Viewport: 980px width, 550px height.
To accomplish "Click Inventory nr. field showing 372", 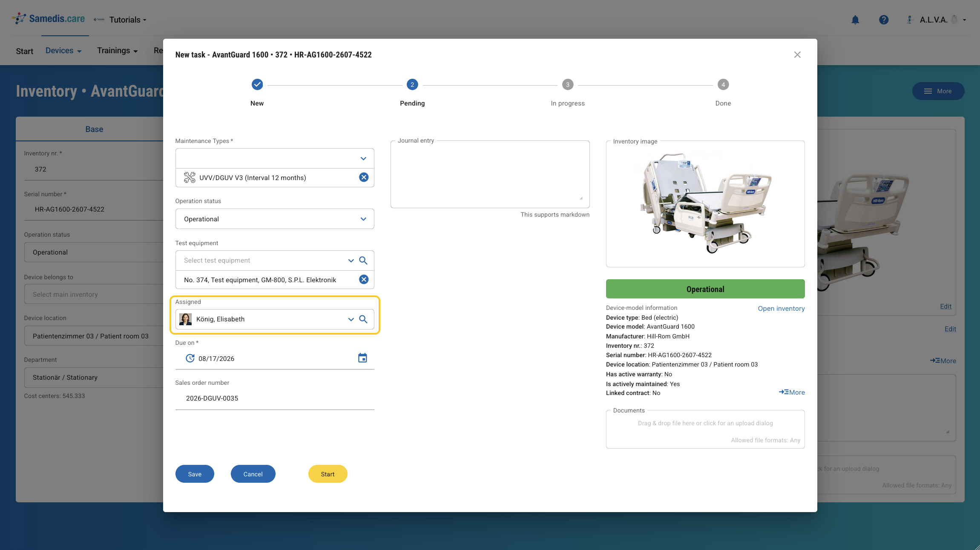I will point(94,169).
